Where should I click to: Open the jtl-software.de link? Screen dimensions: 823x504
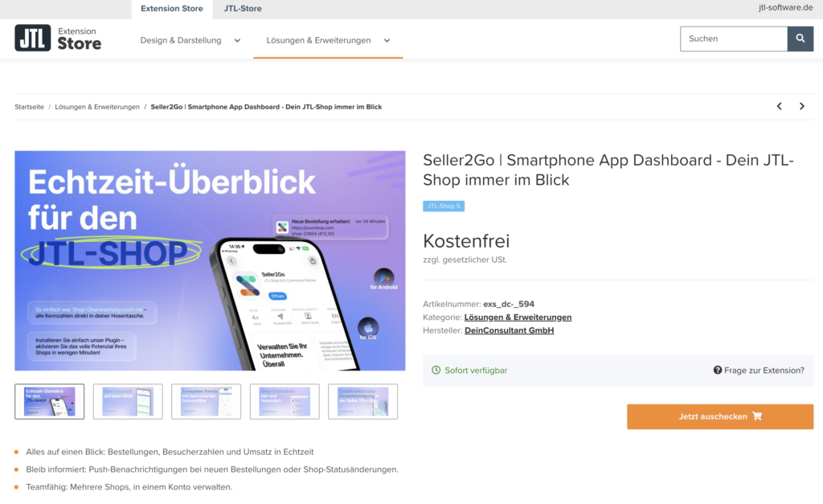(785, 8)
